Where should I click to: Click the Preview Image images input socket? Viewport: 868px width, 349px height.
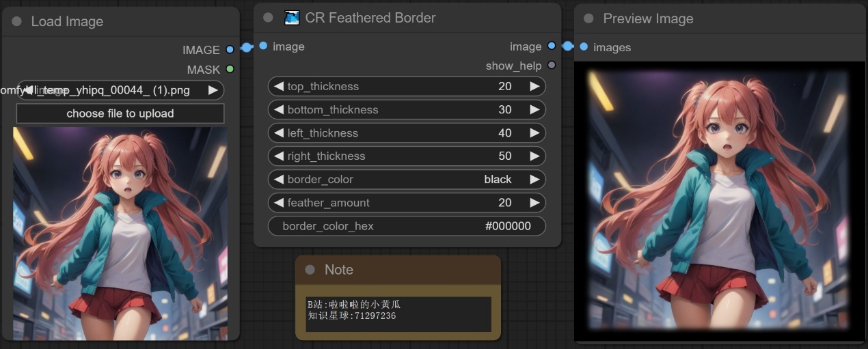584,47
